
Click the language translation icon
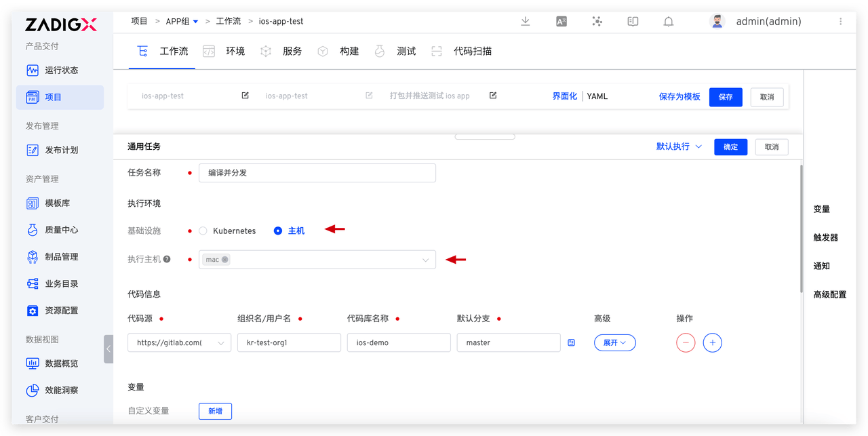coord(561,22)
